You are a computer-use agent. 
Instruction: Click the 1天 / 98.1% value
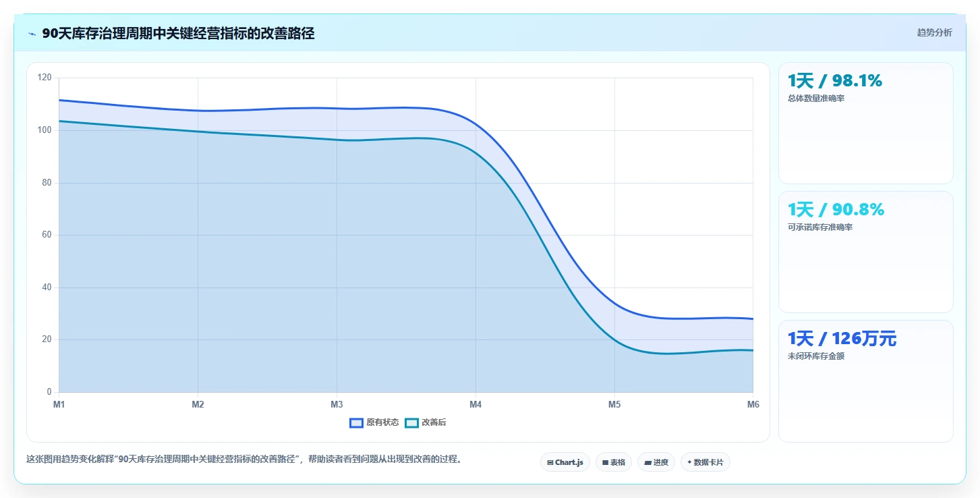click(x=835, y=81)
